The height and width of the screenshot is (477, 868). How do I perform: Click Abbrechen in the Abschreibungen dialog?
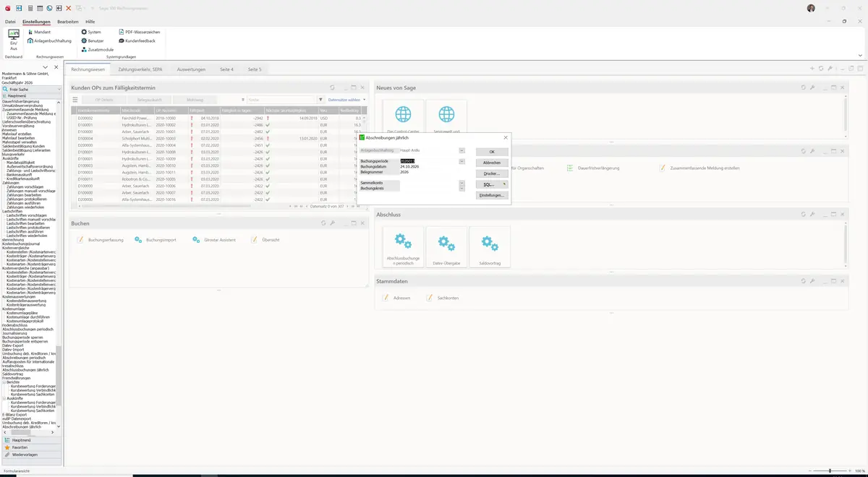click(x=492, y=163)
